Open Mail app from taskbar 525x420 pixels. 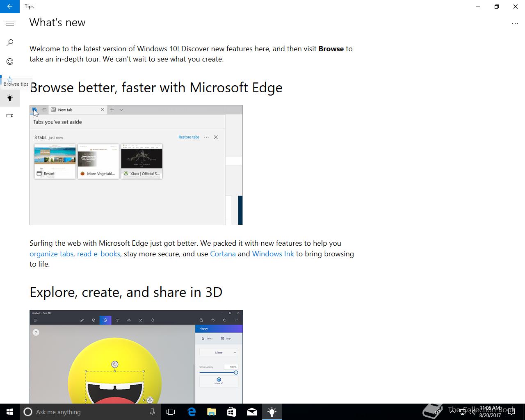click(251, 412)
